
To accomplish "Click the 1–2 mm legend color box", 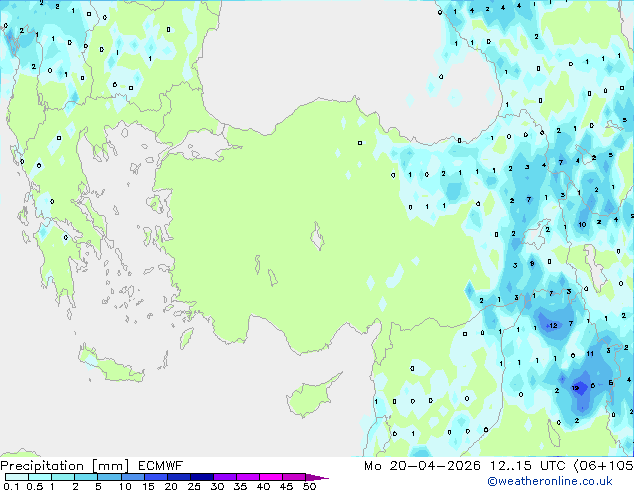I will pyautogui.click(x=63, y=477).
